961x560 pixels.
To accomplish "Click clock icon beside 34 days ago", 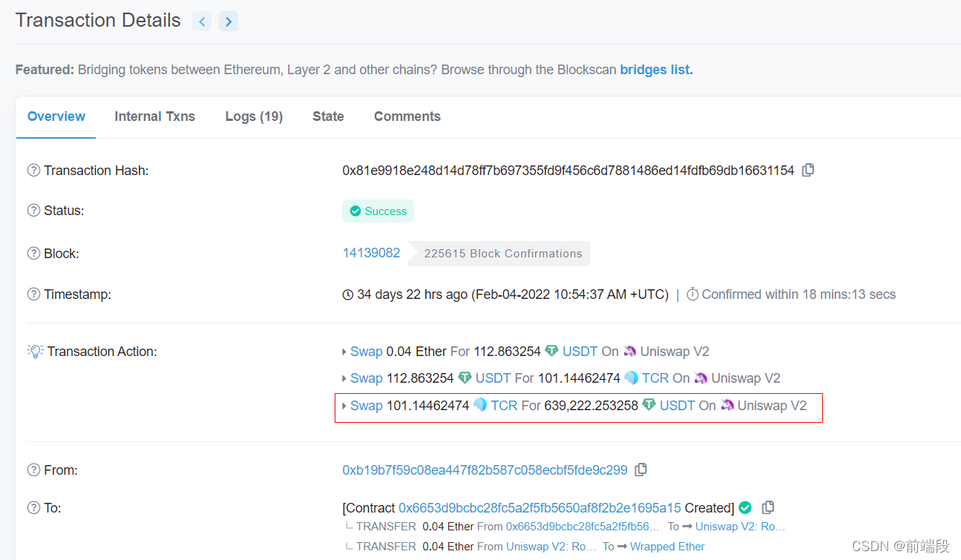I will coord(348,294).
